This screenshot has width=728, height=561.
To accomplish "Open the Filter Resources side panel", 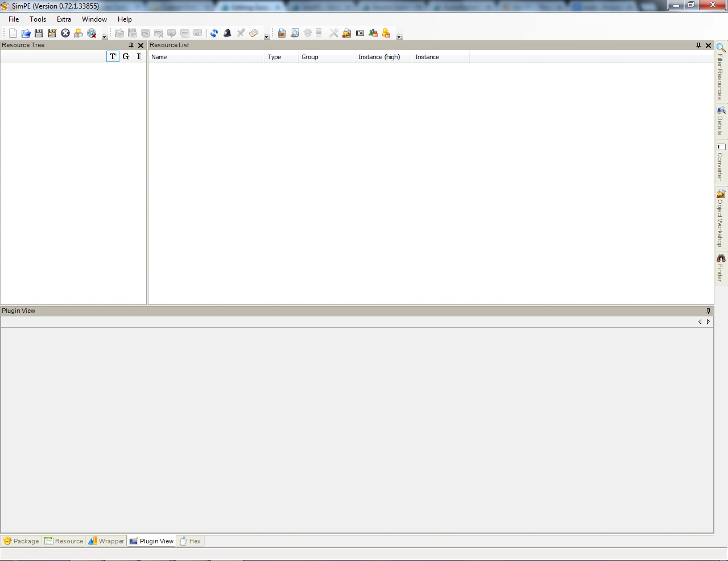I will 721,72.
